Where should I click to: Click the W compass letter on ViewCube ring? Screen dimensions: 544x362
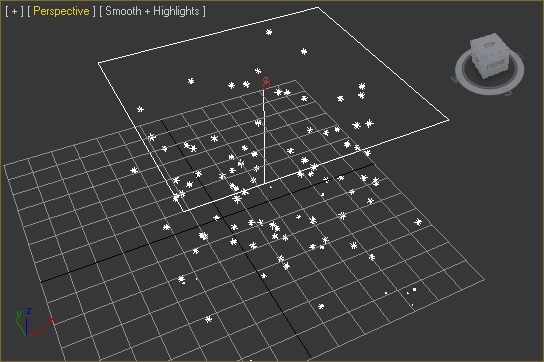(454, 80)
